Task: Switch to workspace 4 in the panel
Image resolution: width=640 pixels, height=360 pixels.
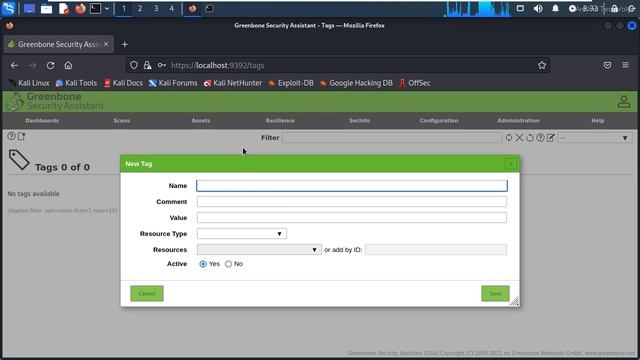Action: coord(172,8)
